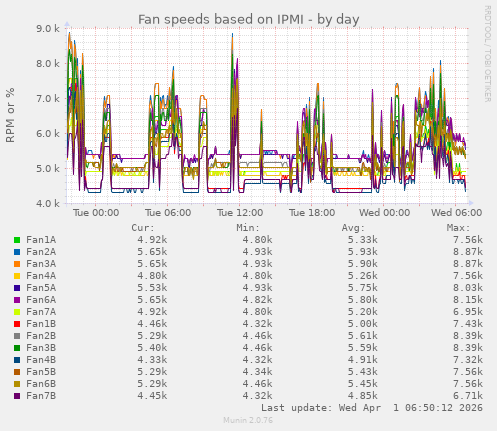Click the Fan4A current value 4.80k

pyautogui.click(x=152, y=276)
